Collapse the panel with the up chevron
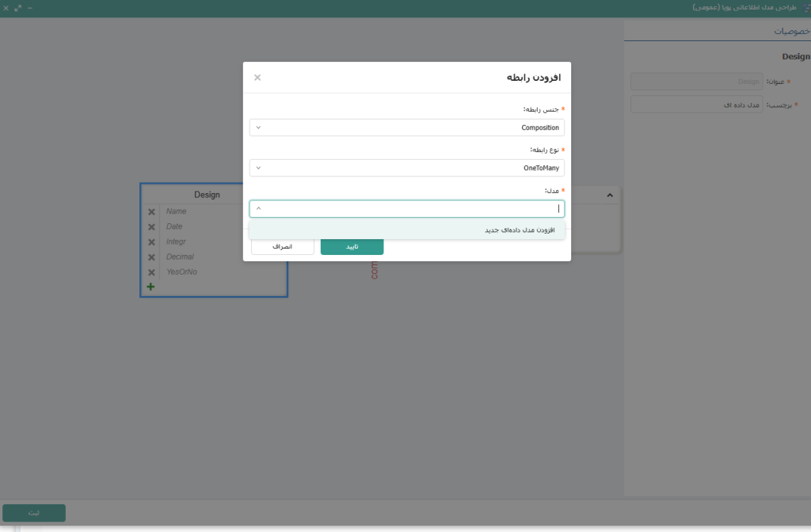This screenshot has width=811, height=532. coord(609,195)
